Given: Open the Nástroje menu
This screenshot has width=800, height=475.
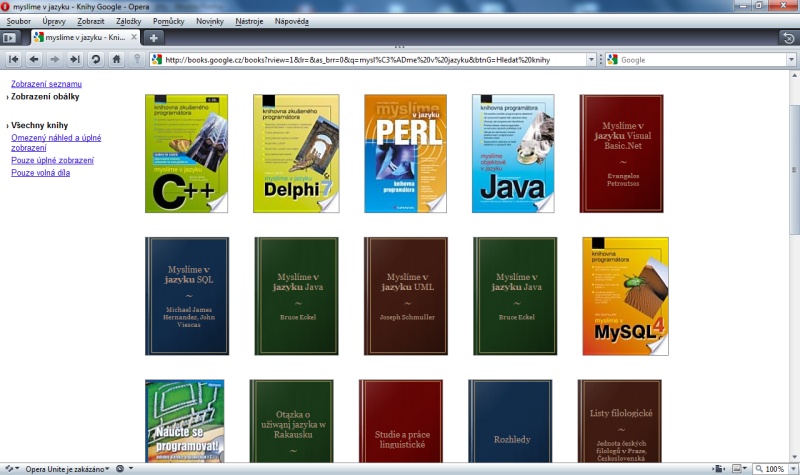Looking at the screenshot, I should [x=249, y=21].
